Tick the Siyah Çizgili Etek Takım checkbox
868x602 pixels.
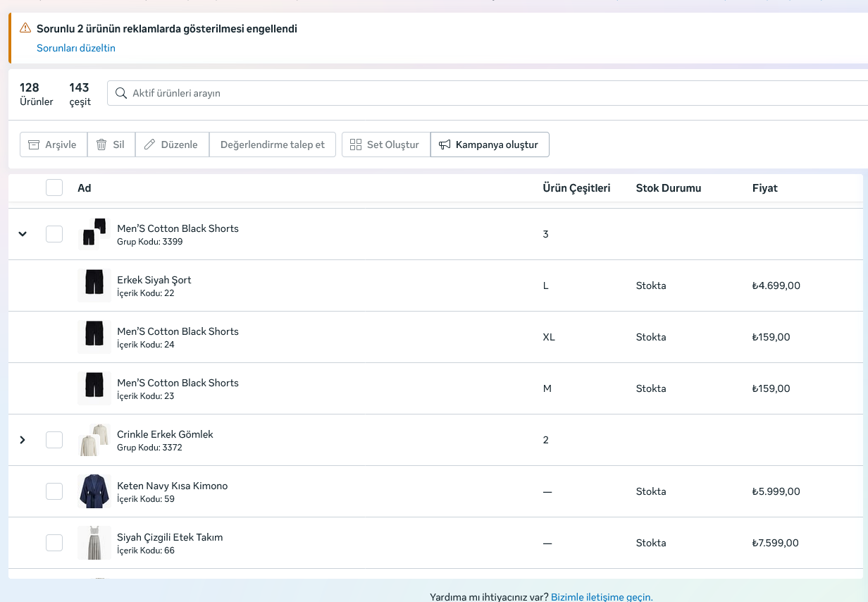(54, 543)
